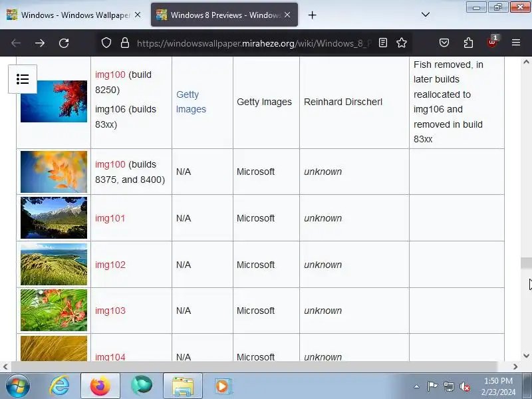Screen dimensions: 532x399
Task: Click the horizontal scrollbar right arrow
Action: [515, 366]
